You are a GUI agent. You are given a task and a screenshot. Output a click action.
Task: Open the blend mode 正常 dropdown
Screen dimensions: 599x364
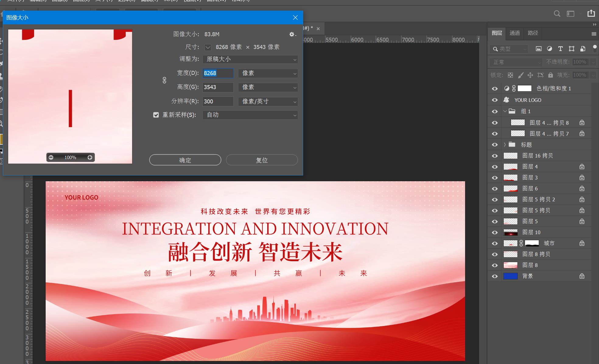(516, 62)
